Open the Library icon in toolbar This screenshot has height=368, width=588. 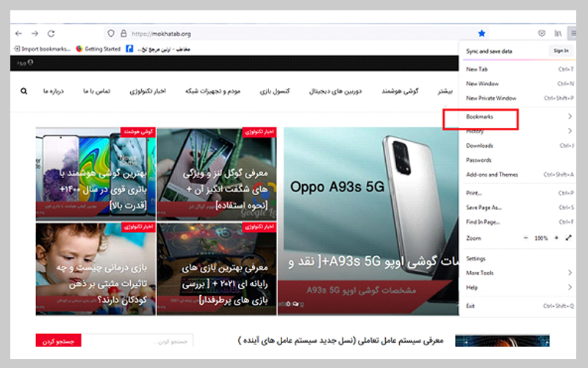[558, 33]
